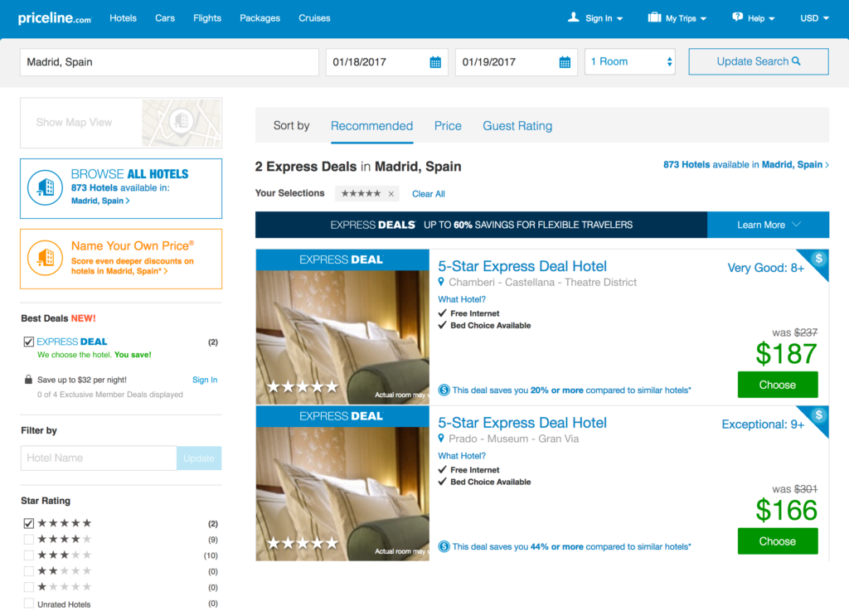Remove the five-star selection with the X

tap(391, 194)
